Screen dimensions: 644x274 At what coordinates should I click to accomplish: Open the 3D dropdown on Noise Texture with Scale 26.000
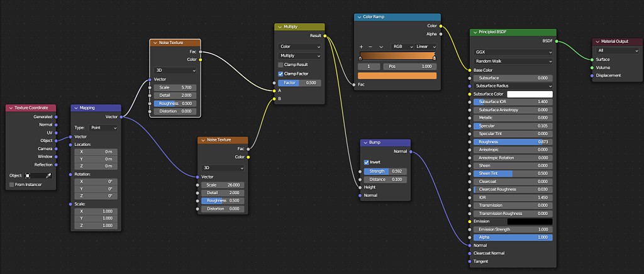click(x=223, y=168)
